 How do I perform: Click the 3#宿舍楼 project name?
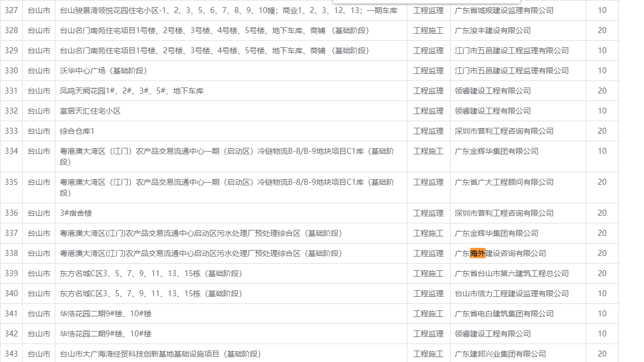pos(76,213)
